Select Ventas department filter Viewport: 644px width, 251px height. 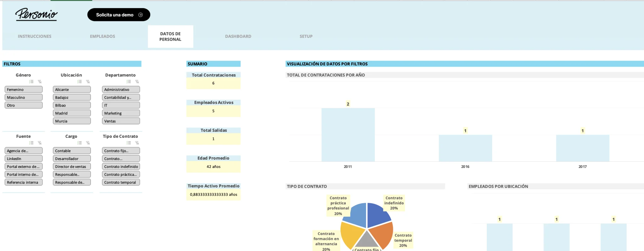(121, 121)
